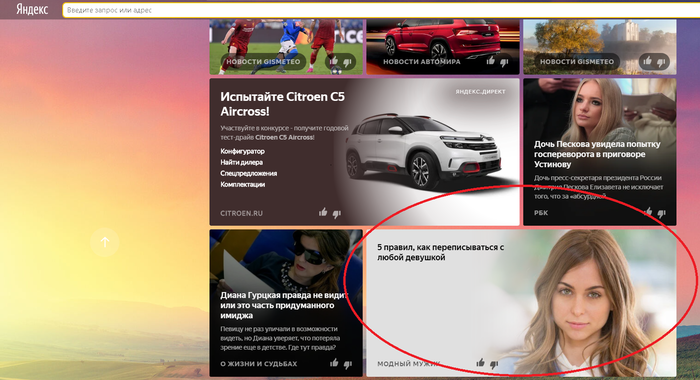The image size is (700, 380).
Task: Like the football Gismeteo news card
Action: [x=333, y=61]
